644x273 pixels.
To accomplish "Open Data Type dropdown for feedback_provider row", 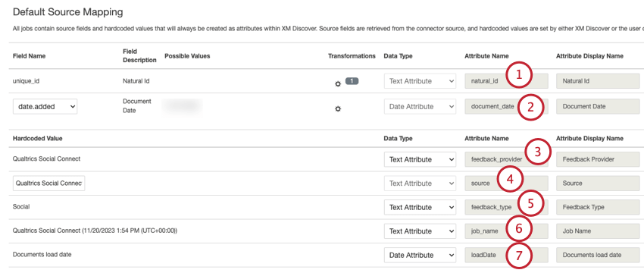I will tap(420, 159).
